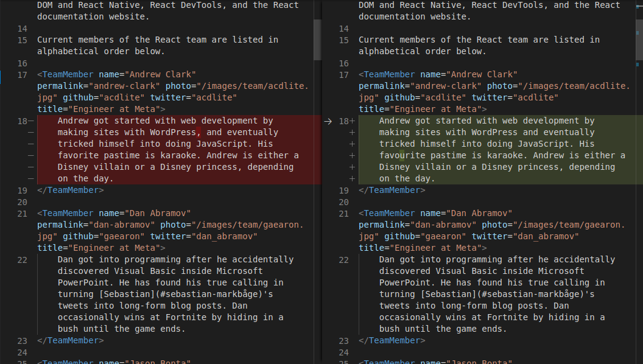Click "WordPress," with comma in the removed text
Viewport: 643px width, 364px height.
click(175, 133)
